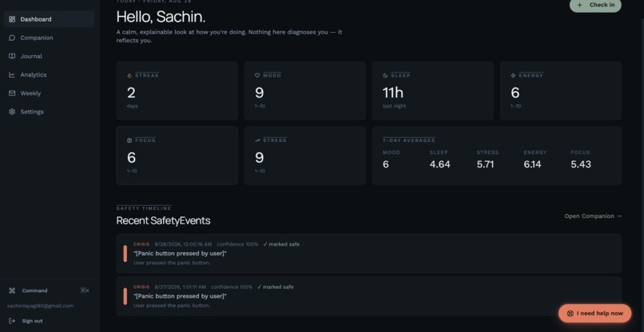Click the lifebuoy icon in help button
The image size is (644, 332).
click(570, 314)
